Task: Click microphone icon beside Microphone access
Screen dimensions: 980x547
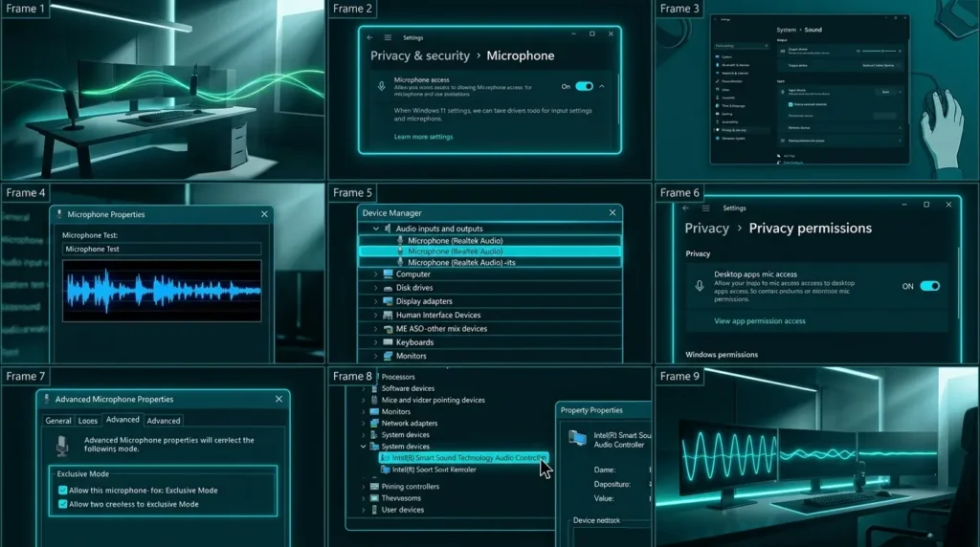Action: click(381, 86)
